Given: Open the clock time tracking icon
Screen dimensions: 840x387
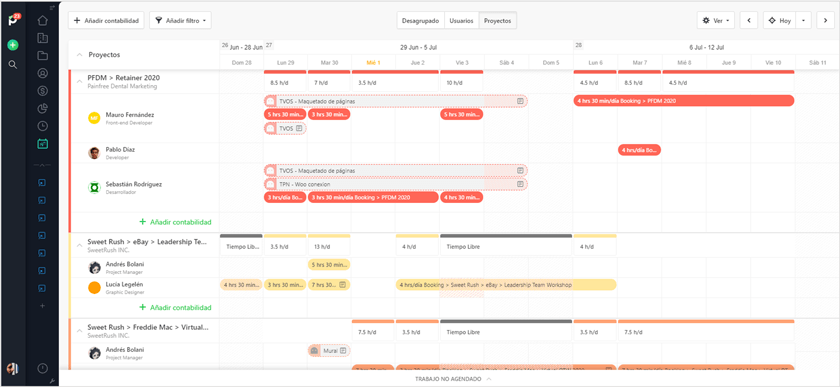Looking at the screenshot, I should pyautogui.click(x=43, y=126).
